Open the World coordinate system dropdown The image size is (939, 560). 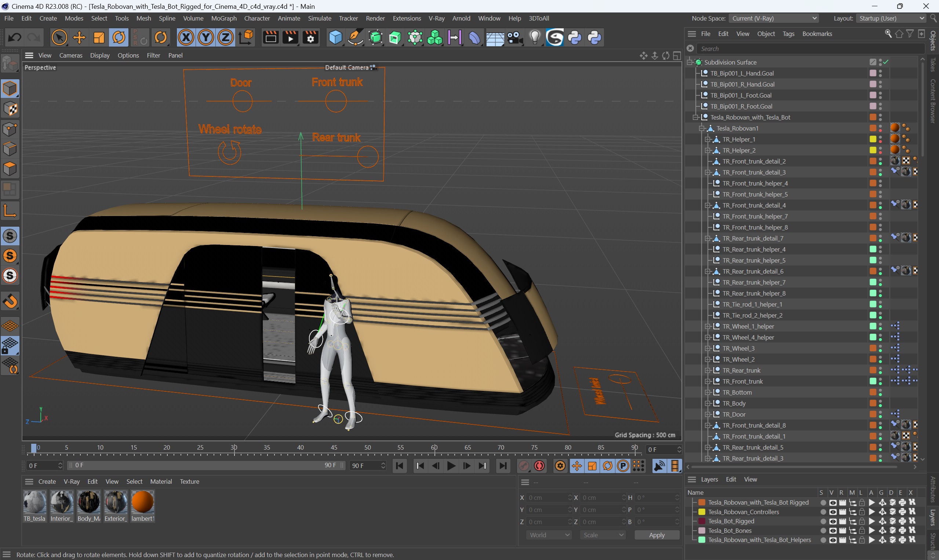click(549, 535)
